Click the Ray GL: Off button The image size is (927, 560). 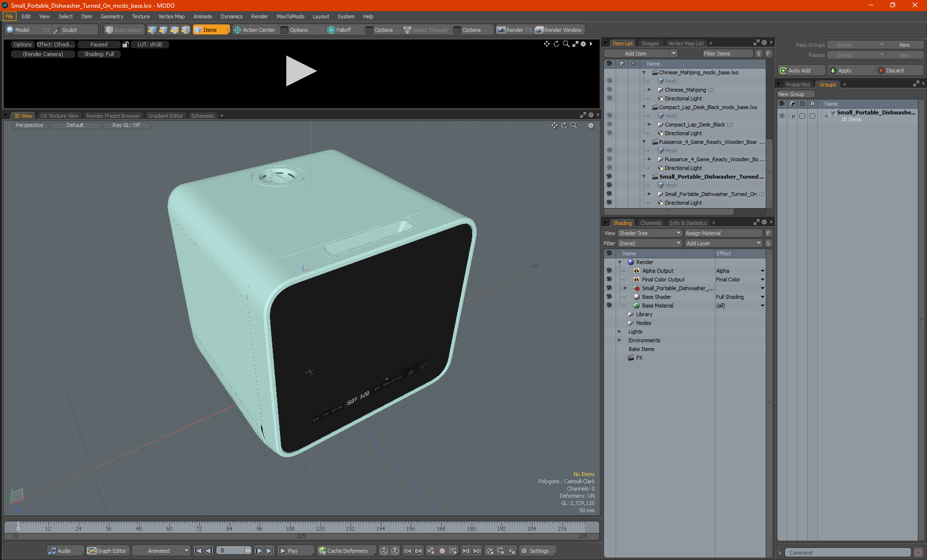click(x=126, y=125)
